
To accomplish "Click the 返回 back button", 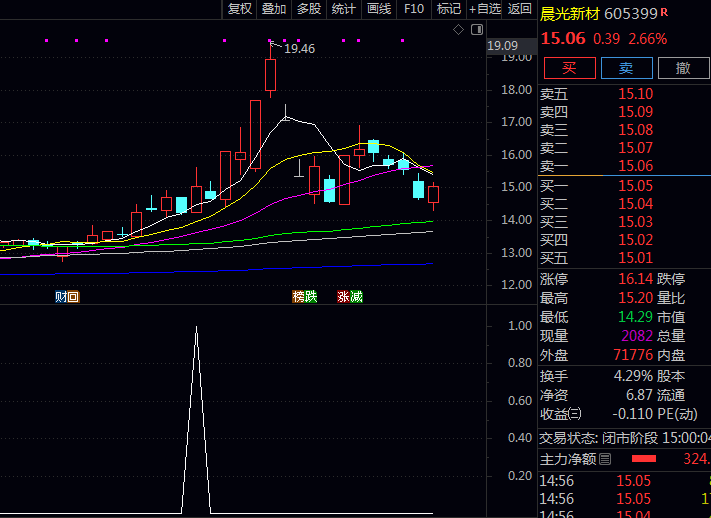I will point(519,9).
